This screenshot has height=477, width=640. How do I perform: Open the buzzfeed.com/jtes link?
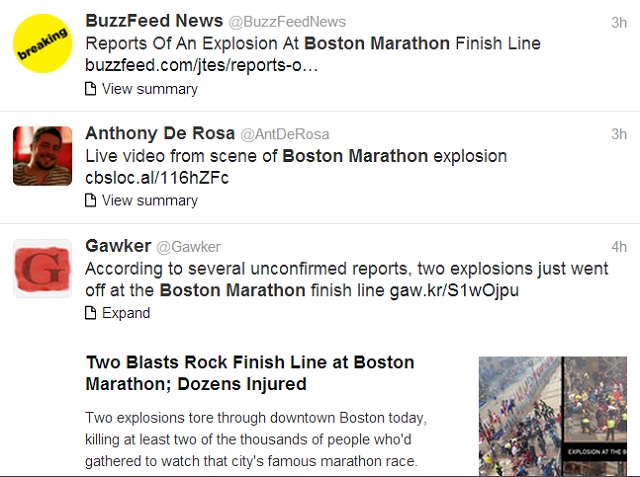tap(202, 66)
